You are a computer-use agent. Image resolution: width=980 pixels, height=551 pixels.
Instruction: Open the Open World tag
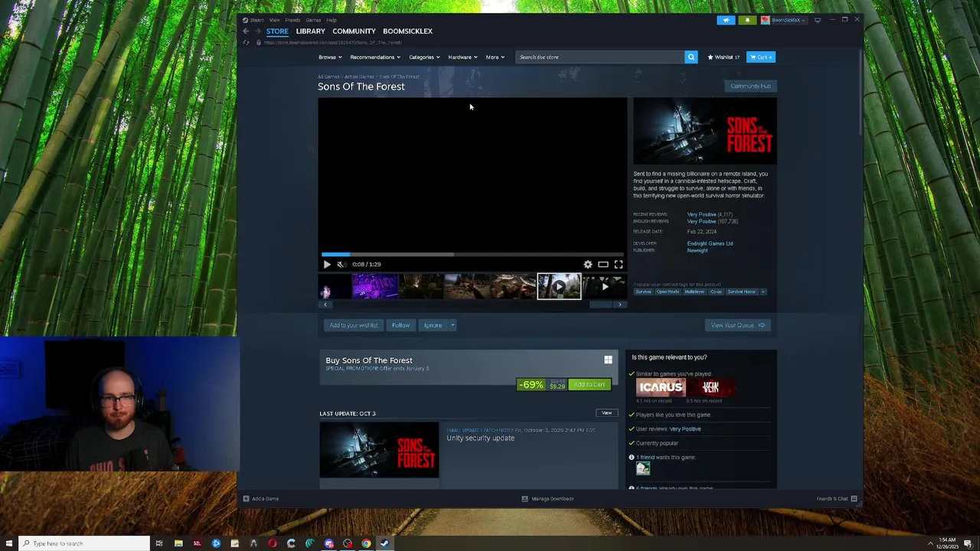point(668,292)
